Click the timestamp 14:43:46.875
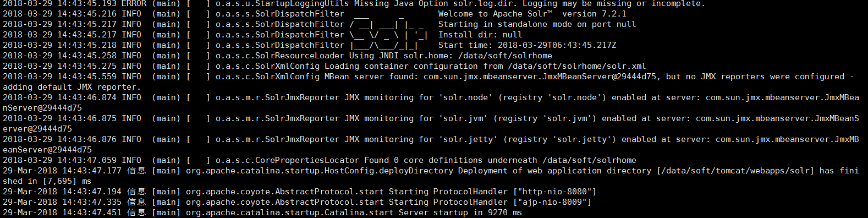Viewport: 868px width, 218px height. 87,118
